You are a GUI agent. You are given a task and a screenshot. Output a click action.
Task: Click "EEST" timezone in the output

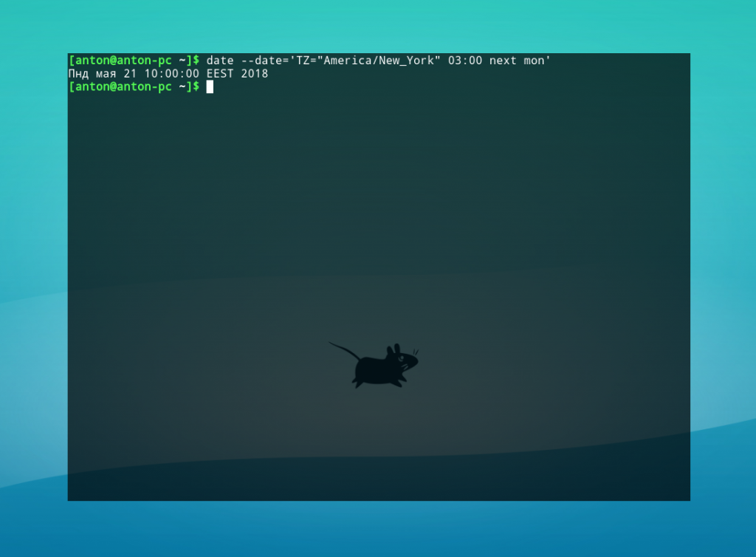pos(220,74)
